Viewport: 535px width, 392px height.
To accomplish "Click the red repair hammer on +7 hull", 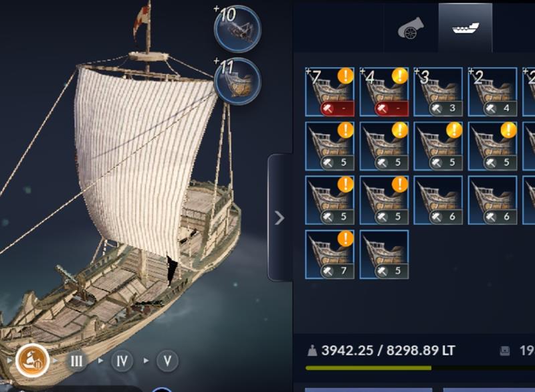I will tap(337, 109).
